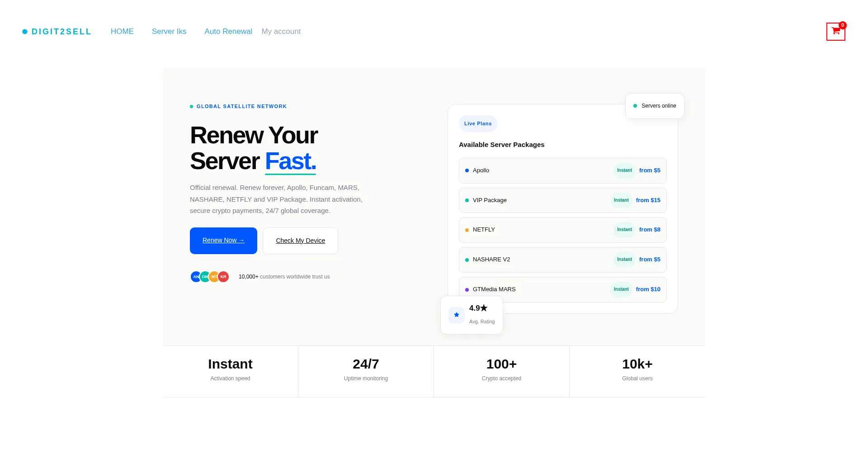Click the Servers online status badge
Viewport: 868px width, 449px height.
pos(655,106)
